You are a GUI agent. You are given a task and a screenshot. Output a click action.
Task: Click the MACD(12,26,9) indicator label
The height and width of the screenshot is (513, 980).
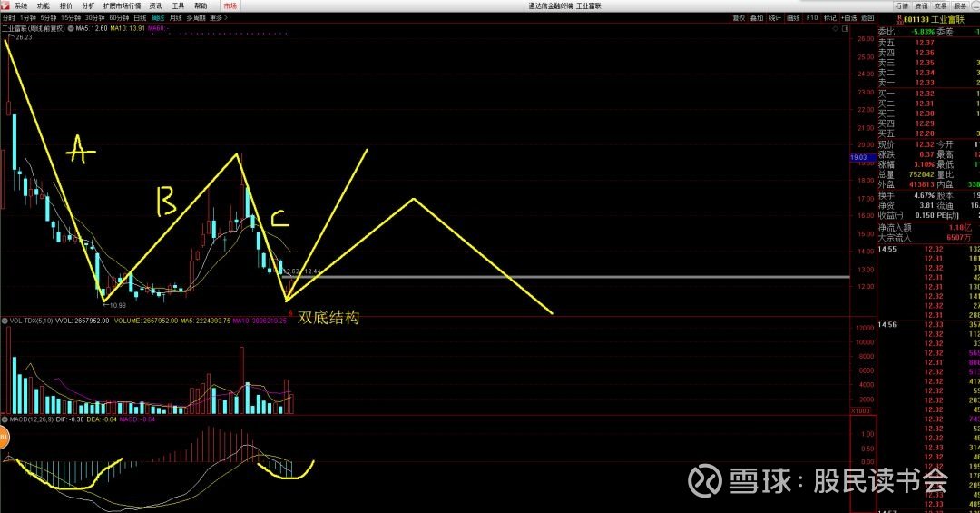[31, 419]
